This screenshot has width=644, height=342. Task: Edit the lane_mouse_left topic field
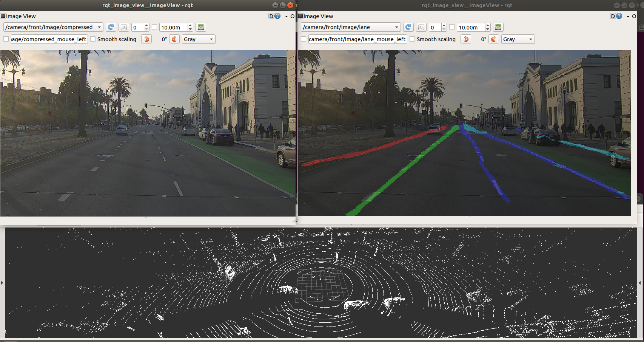(358, 39)
